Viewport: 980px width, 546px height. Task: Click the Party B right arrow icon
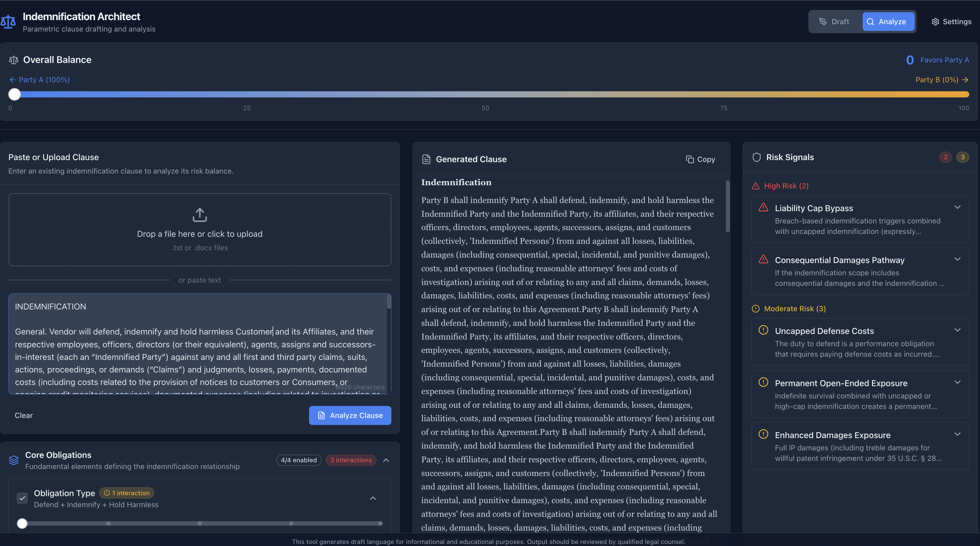(965, 80)
